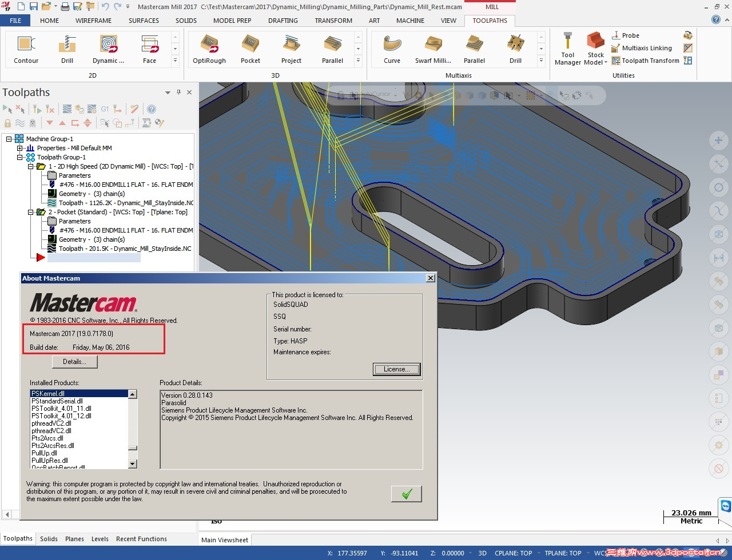Open the Toolpaths panel options dropdown arrow
This screenshot has height=560, width=732.
point(168,92)
